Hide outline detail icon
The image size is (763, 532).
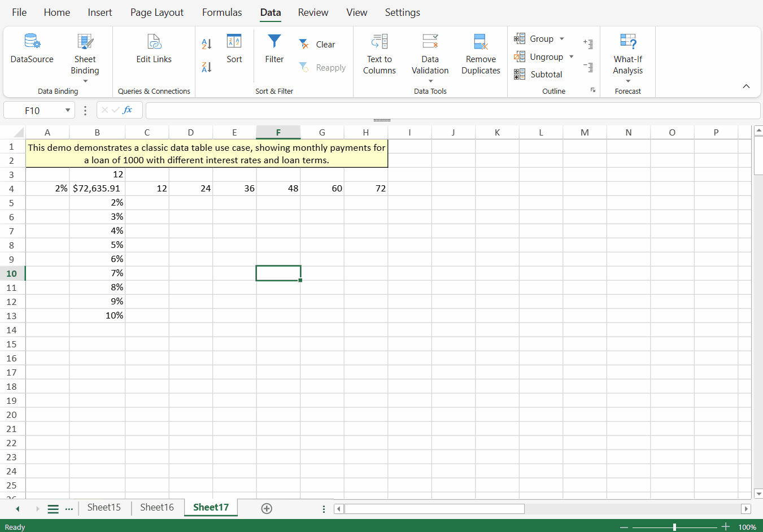pyautogui.click(x=588, y=67)
